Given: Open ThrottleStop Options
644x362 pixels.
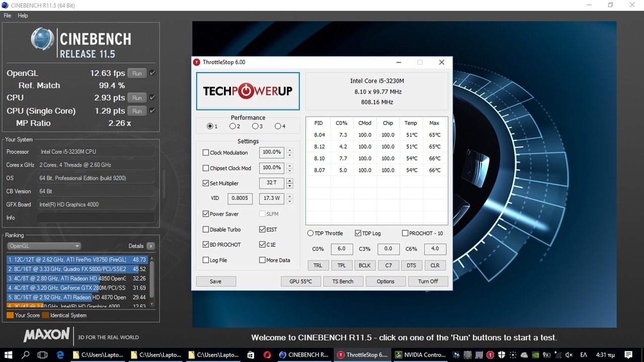Looking at the screenshot, I should tap(386, 281).
